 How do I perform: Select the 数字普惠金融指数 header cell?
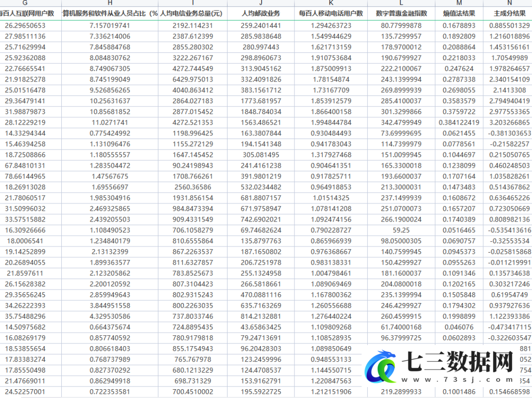(401, 13)
